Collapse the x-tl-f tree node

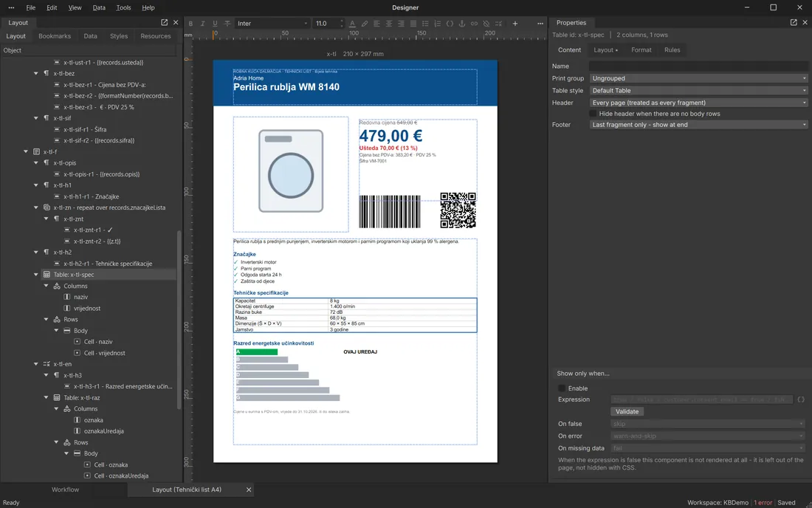(25, 151)
